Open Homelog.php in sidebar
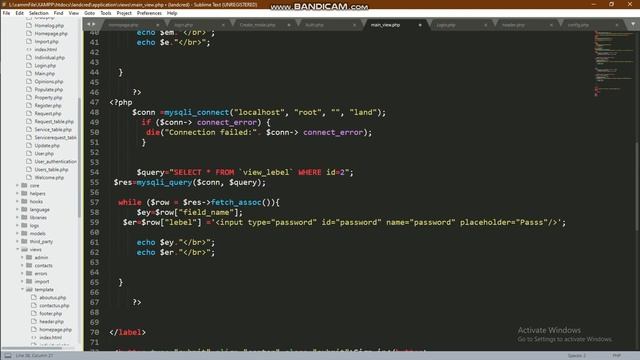 click(49, 25)
